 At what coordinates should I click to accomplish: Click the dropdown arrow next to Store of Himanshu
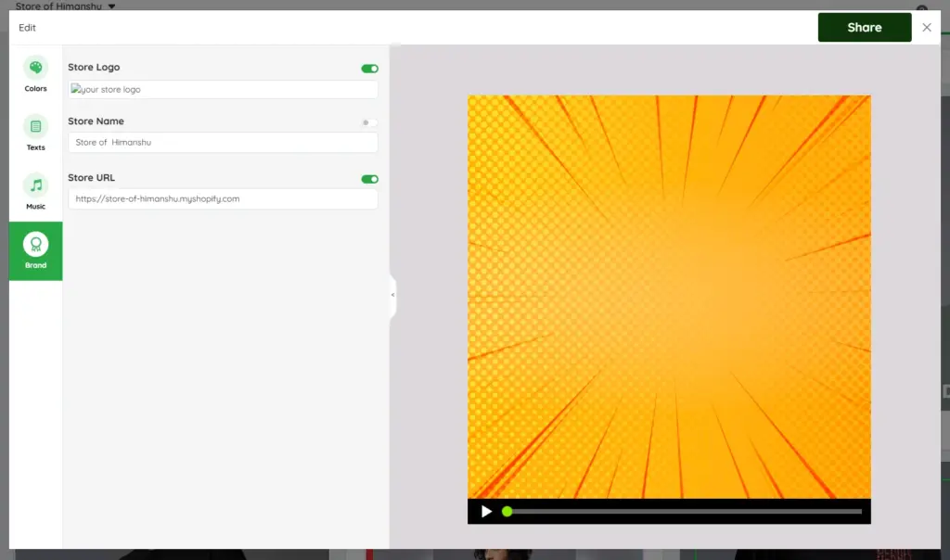(x=109, y=6)
